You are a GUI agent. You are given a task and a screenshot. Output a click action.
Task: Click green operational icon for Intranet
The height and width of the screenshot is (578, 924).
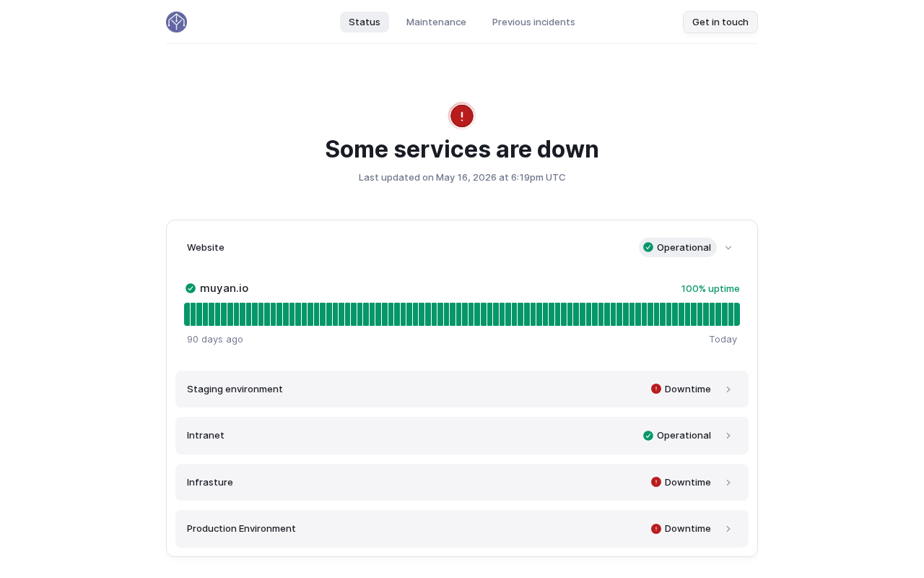648,436
